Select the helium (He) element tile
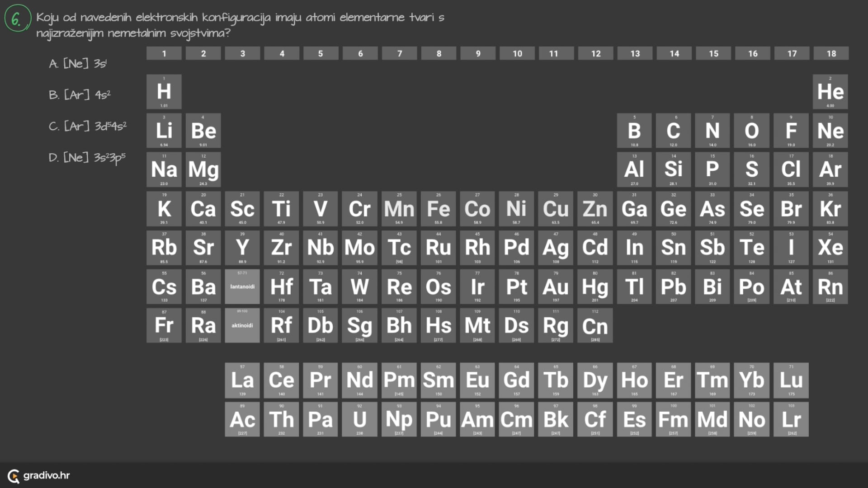This screenshot has width=868, height=488. 830,92
